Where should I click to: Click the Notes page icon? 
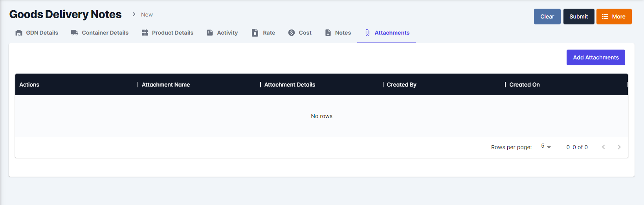click(328, 33)
